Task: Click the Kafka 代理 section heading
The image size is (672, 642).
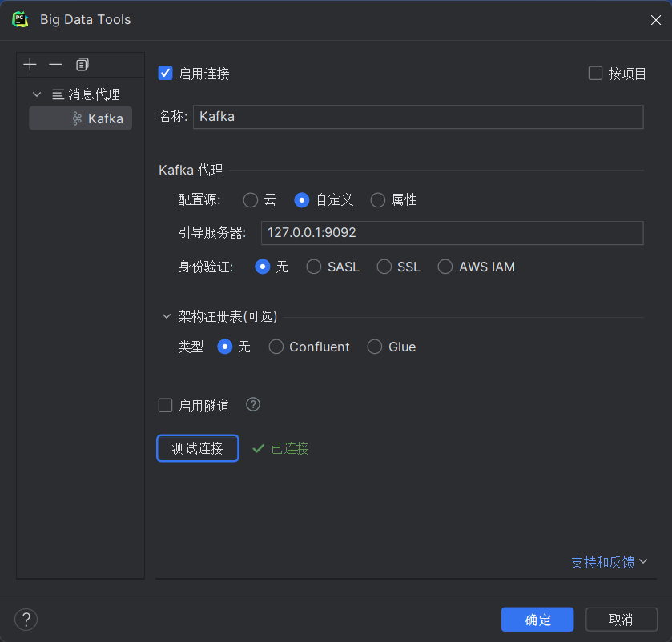Action: pyautogui.click(x=191, y=170)
